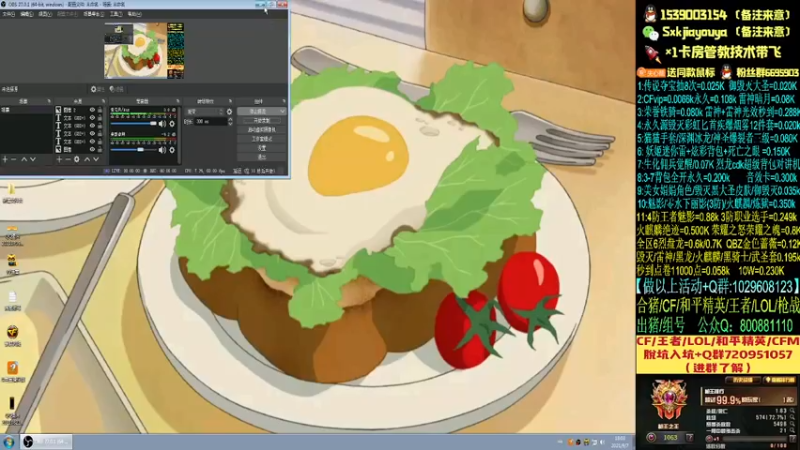Viewport: 800px width, 450px height.
Task: Open the Windows Start button
Action: [9, 442]
